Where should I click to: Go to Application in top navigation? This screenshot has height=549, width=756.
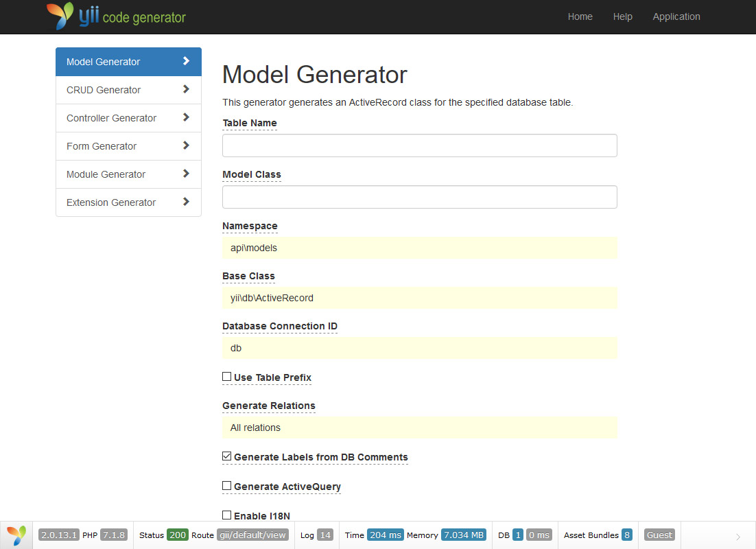pyautogui.click(x=676, y=16)
